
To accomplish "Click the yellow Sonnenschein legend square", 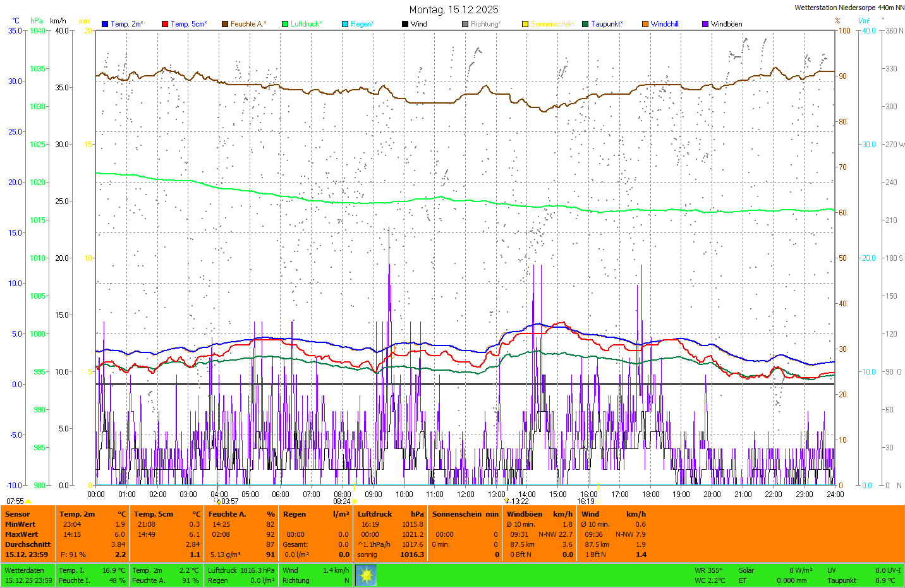I will (525, 24).
